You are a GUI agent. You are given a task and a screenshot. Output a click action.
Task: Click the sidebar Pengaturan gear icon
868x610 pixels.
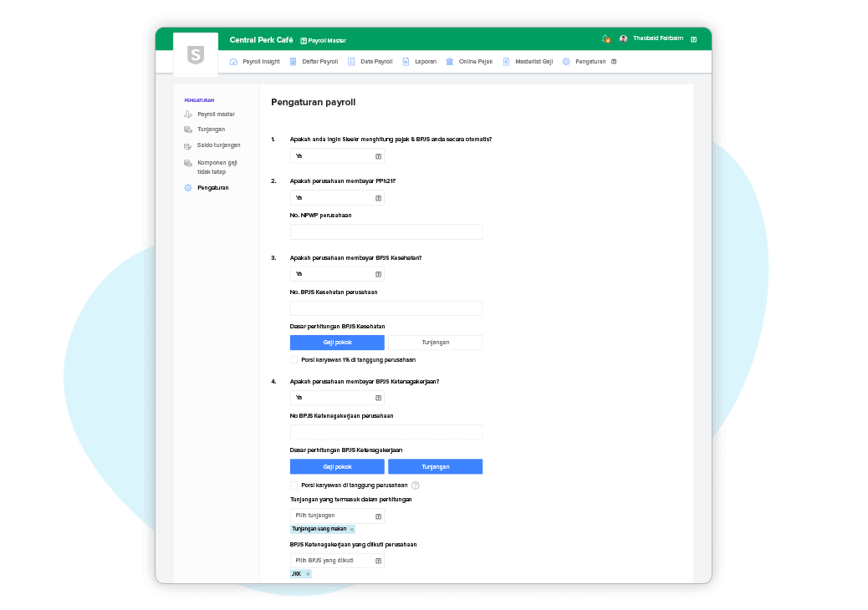tap(188, 188)
